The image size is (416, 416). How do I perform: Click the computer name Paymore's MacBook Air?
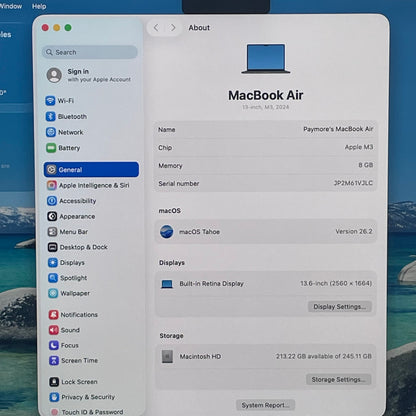[338, 129]
